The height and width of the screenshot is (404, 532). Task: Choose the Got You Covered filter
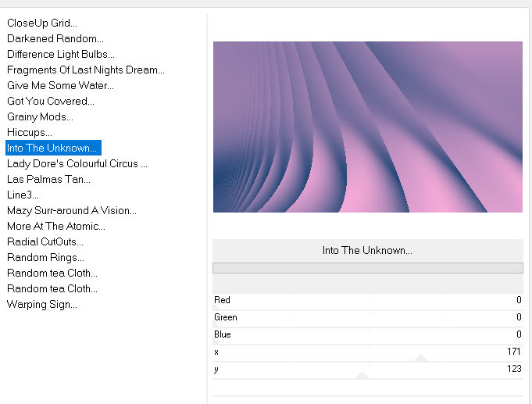[x=51, y=102]
